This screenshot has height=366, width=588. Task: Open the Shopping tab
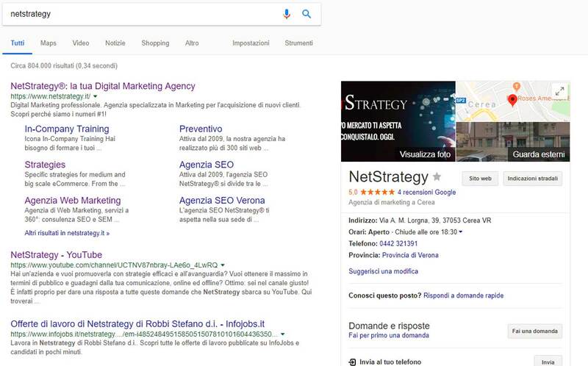pos(155,43)
